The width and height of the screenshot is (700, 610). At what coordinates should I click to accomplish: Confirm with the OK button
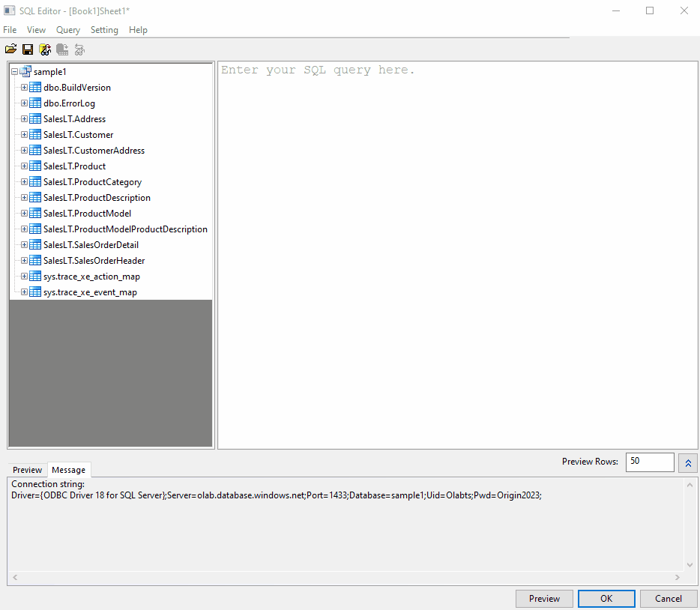[606, 598]
